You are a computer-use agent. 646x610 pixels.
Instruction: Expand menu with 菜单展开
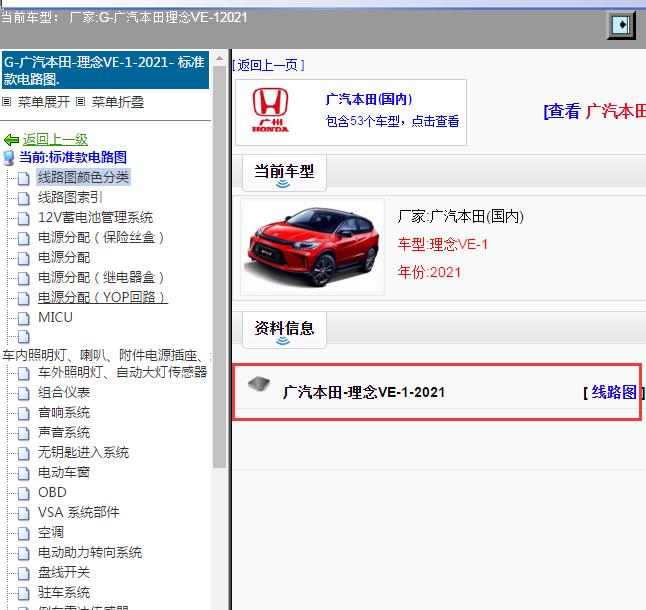coord(44,102)
